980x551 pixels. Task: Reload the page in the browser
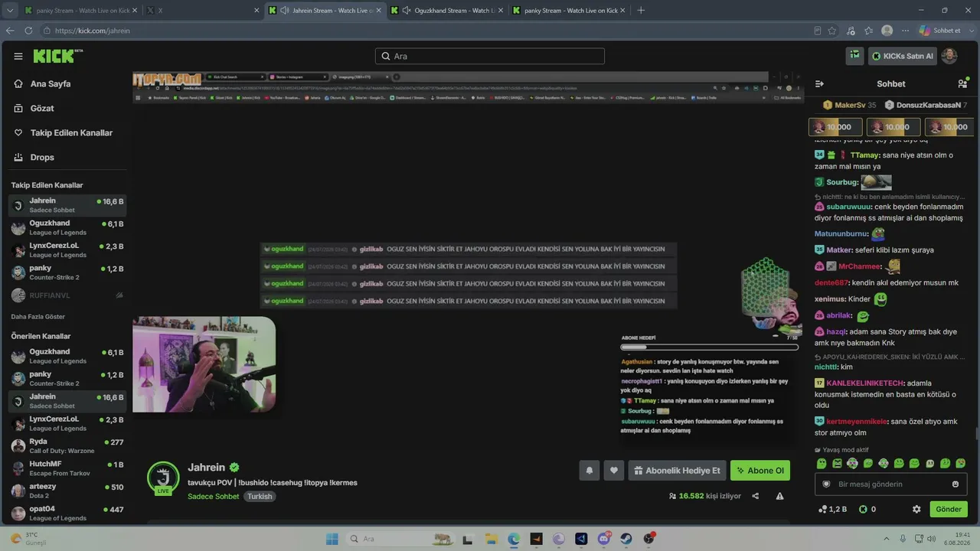coord(28,31)
